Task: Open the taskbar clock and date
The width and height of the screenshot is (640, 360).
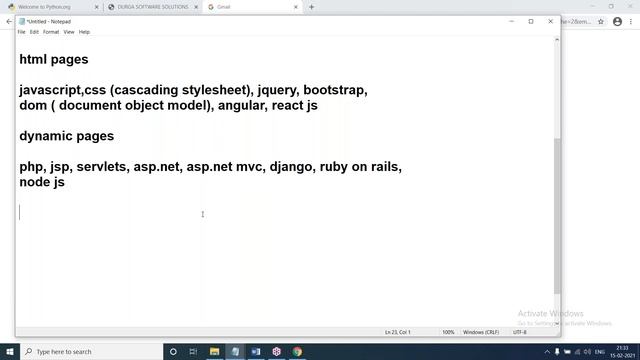Action: pos(622,351)
